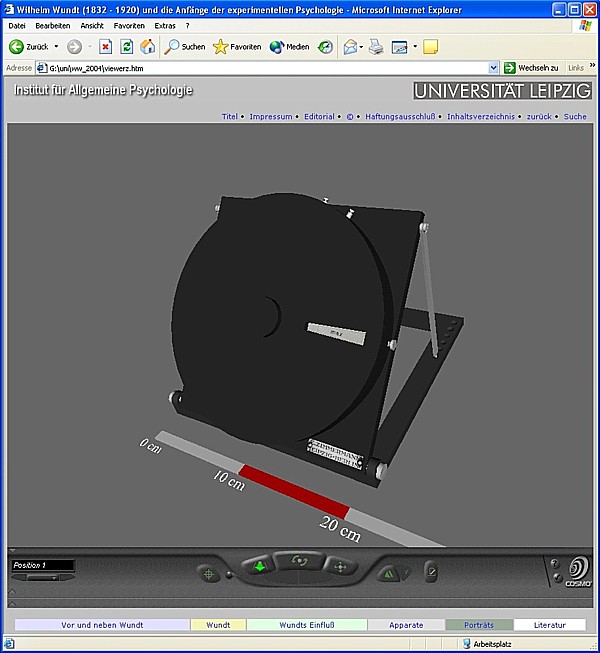This screenshot has height=653, width=600.
Task: Open browsing history clock icon
Action: click(325, 47)
